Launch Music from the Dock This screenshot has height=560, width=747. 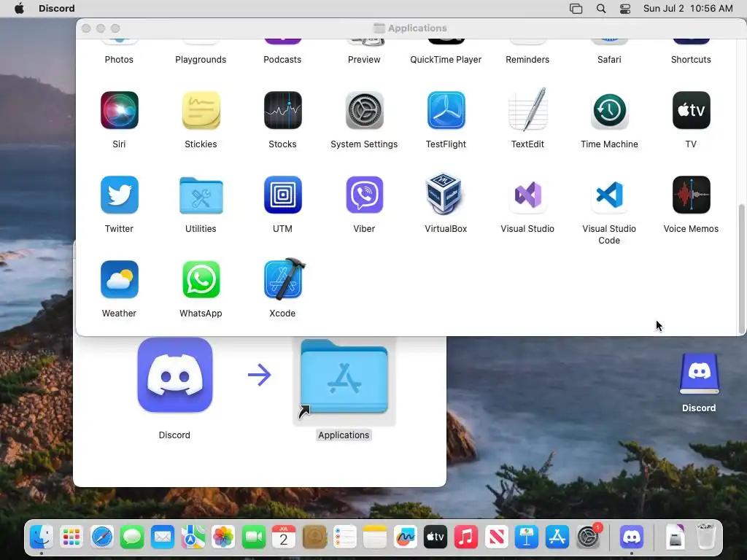(x=466, y=537)
